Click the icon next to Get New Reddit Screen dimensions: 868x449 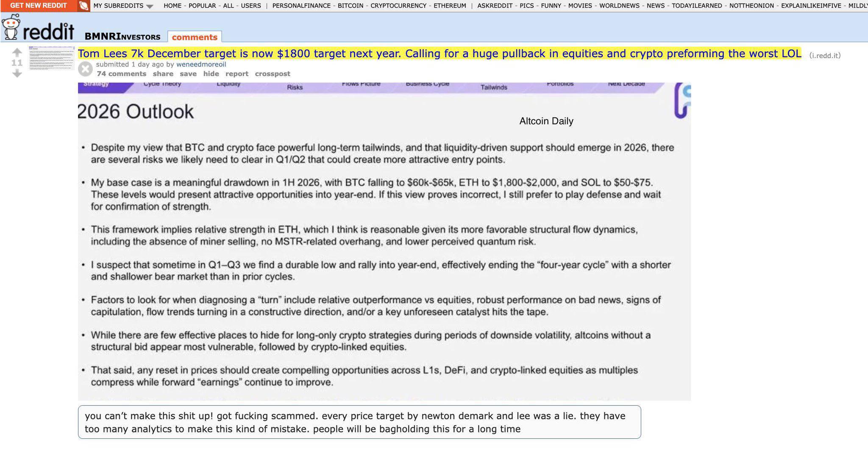click(x=84, y=6)
